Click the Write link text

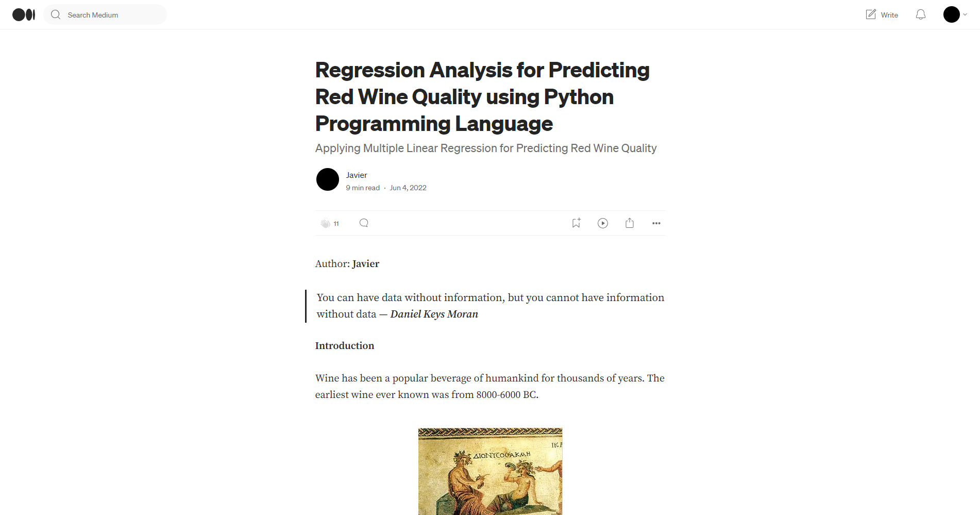pyautogui.click(x=889, y=15)
